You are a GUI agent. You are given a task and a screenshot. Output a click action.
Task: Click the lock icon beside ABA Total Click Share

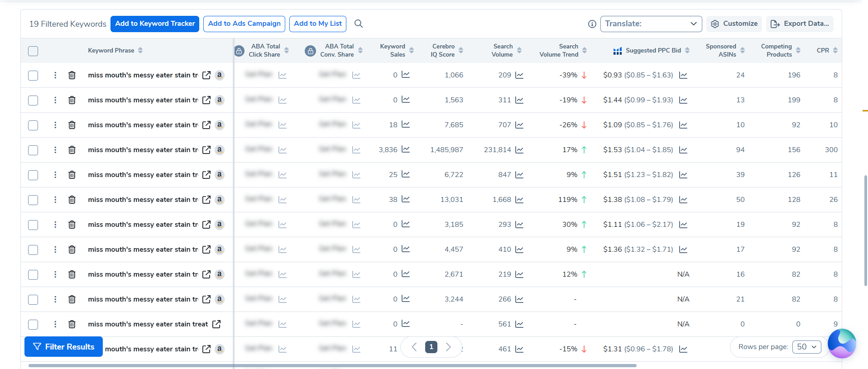tap(240, 51)
